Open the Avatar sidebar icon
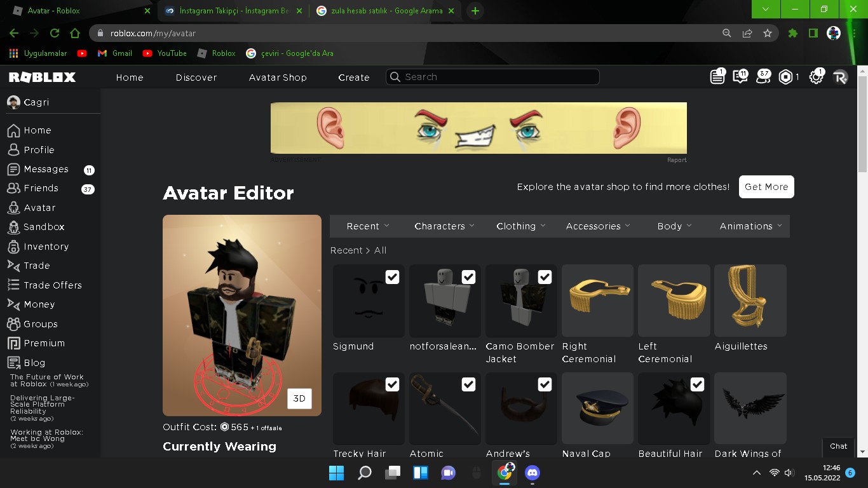 click(13, 208)
